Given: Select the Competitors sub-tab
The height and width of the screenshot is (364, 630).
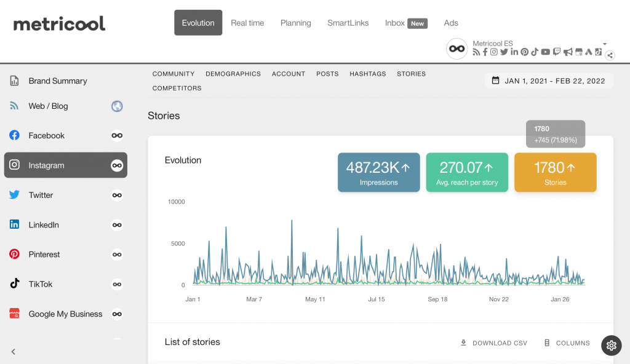Looking at the screenshot, I should [x=177, y=88].
